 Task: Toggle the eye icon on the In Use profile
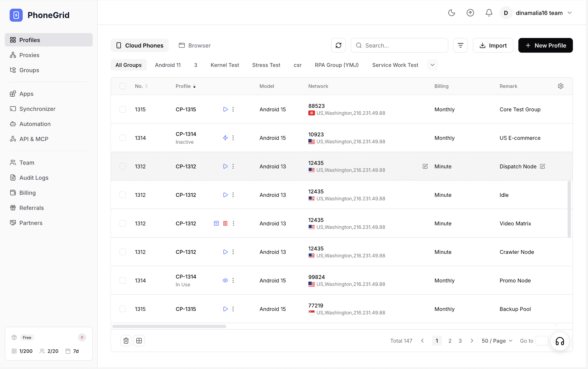(225, 280)
